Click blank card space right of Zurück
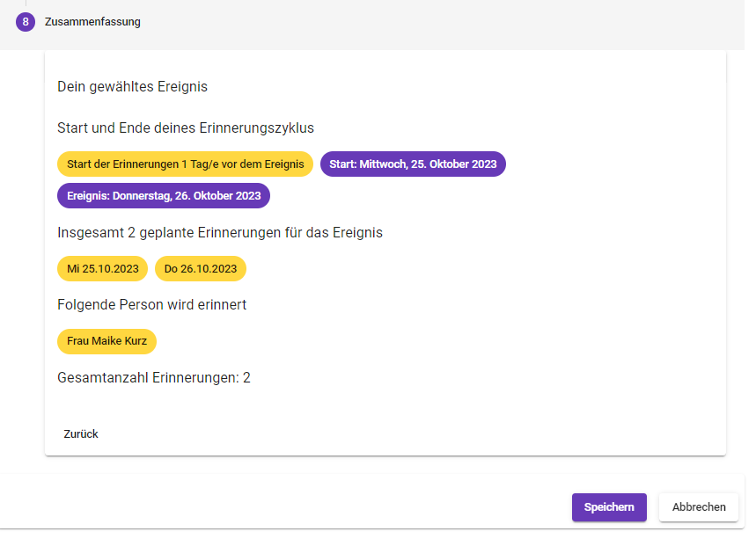The height and width of the screenshot is (539, 756). coord(396,434)
